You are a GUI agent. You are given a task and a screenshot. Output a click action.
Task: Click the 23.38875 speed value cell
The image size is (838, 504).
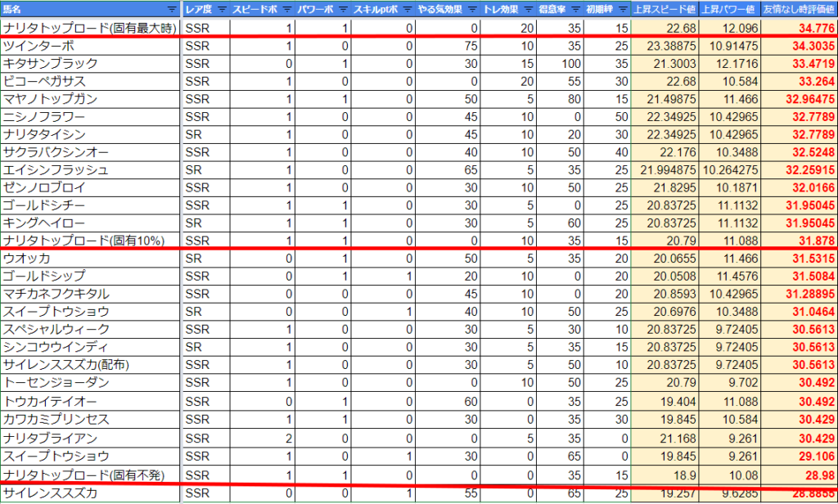click(x=665, y=46)
